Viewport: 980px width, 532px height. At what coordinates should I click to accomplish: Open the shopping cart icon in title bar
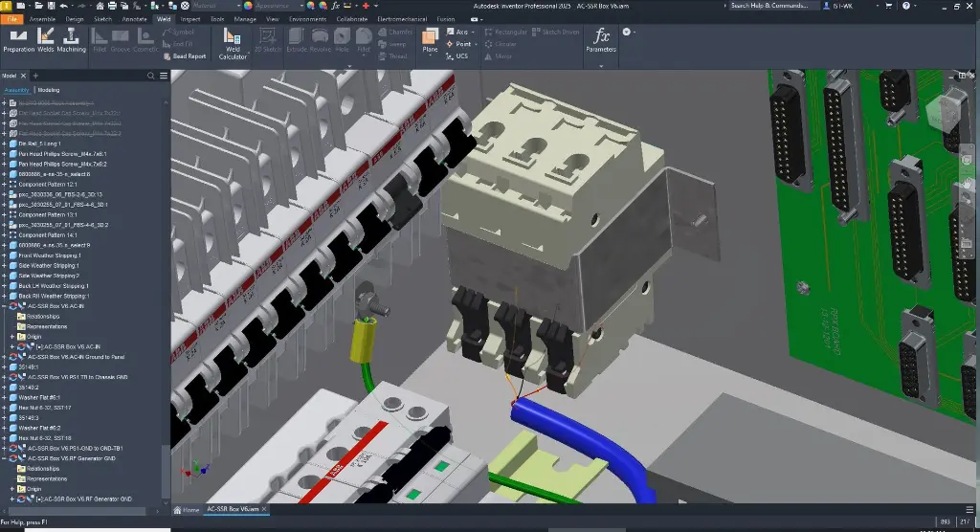click(x=889, y=6)
